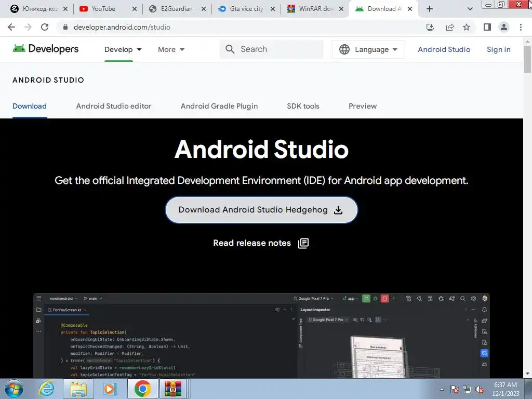
Task: Open Windows Explorer from taskbar
Action: click(x=78, y=389)
